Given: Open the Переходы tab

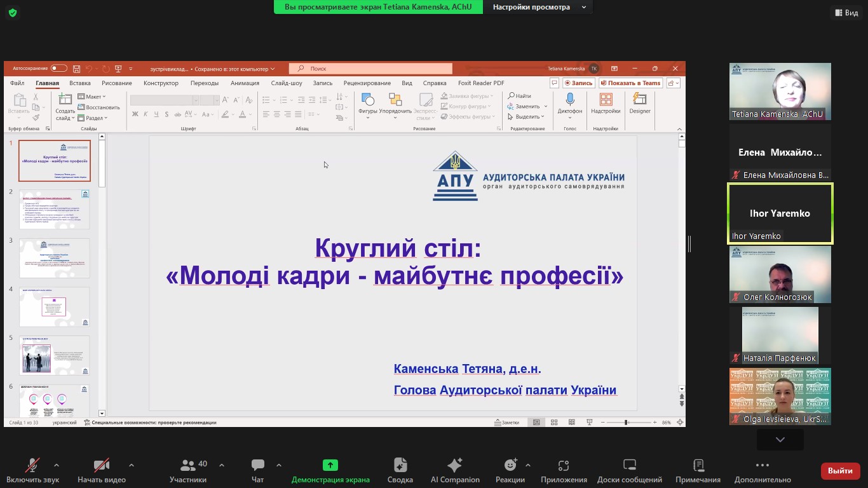Looking at the screenshot, I should click(205, 83).
